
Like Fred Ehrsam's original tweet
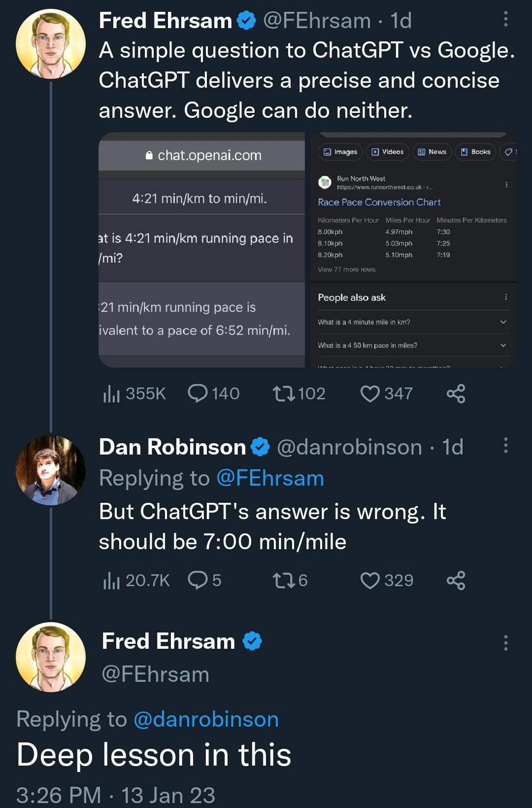point(370,394)
